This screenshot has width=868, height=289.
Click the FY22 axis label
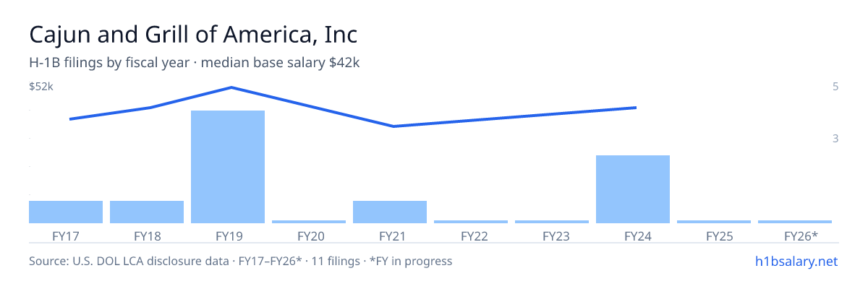pos(471,236)
